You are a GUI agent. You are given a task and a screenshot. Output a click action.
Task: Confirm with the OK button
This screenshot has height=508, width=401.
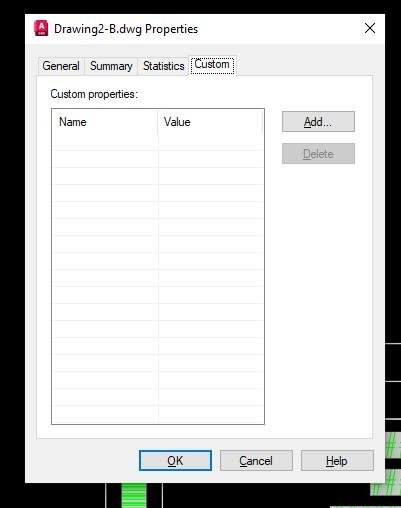175,461
